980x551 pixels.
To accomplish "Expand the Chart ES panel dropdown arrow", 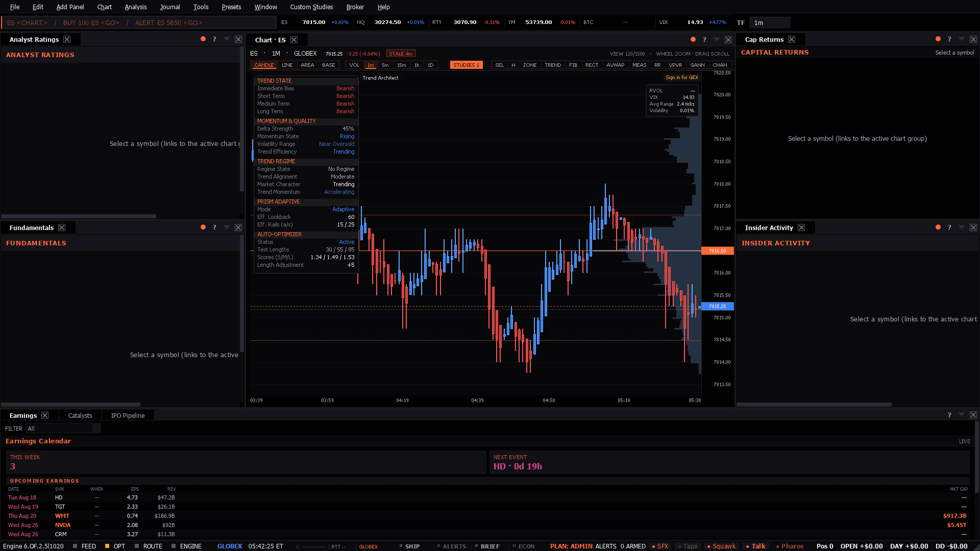I will point(717,40).
